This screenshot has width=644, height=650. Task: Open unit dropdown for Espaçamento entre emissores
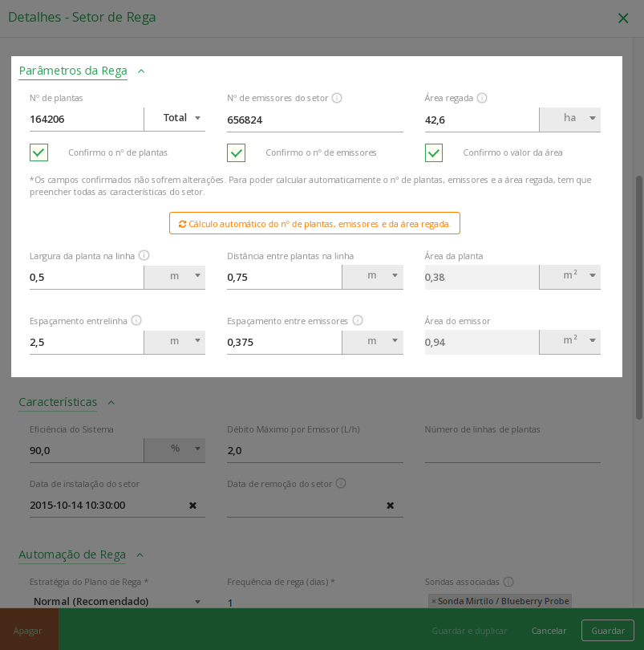[372, 342]
